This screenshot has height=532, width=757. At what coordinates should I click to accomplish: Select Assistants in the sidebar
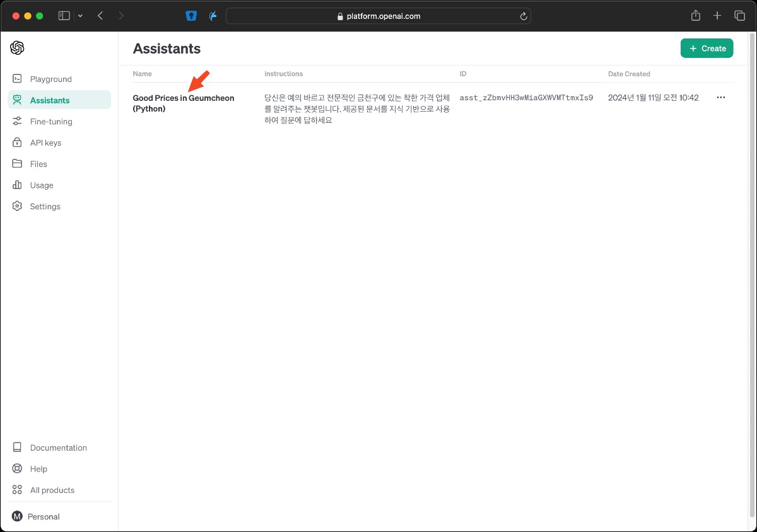point(59,100)
